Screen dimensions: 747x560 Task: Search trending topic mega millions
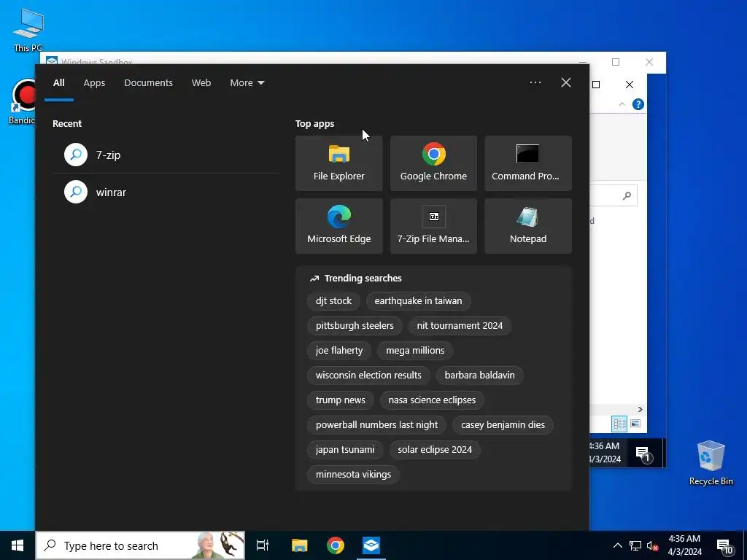click(x=415, y=351)
